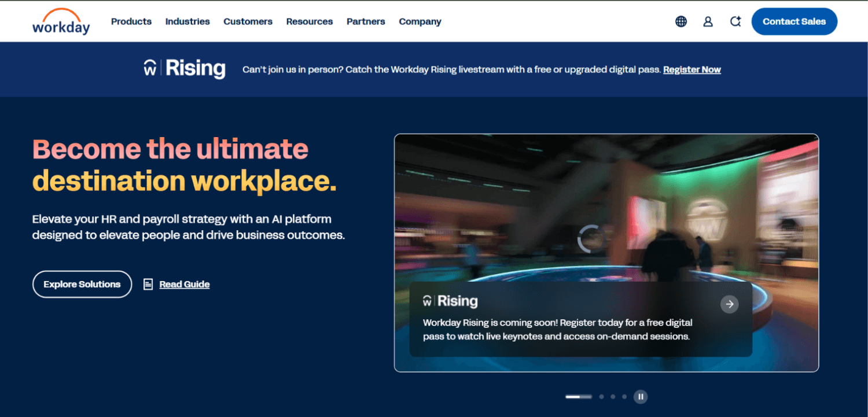This screenshot has width=868, height=417.
Task: Select the first carousel slide indicator
Action: 579,397
